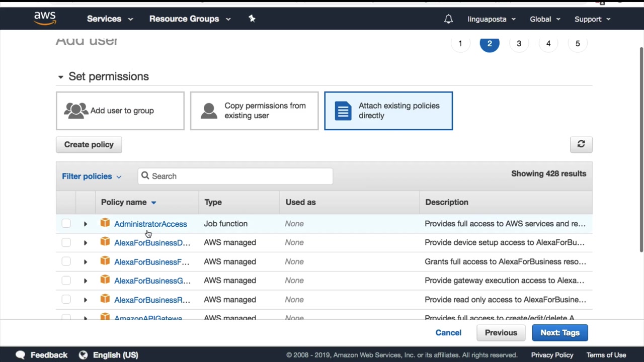The height and width of the screenshot is (362, 644).
Task: Click the Add user to group people icon
Action: click(x=76, y=111)
